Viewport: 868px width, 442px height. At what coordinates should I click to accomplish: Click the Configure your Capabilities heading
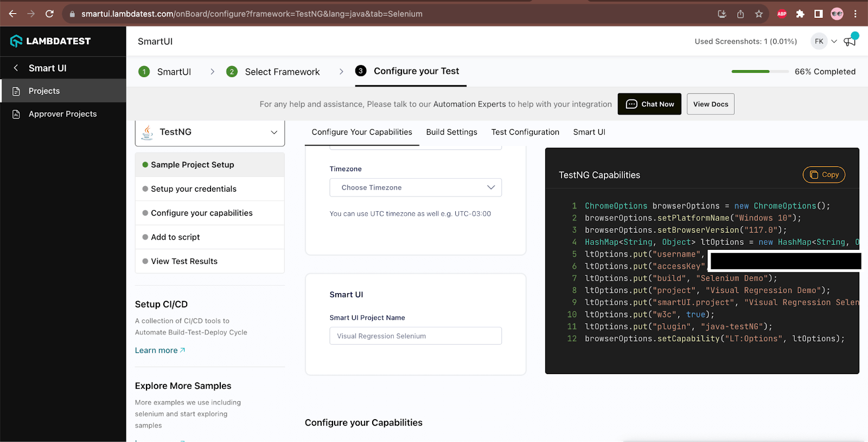(363, 423)
